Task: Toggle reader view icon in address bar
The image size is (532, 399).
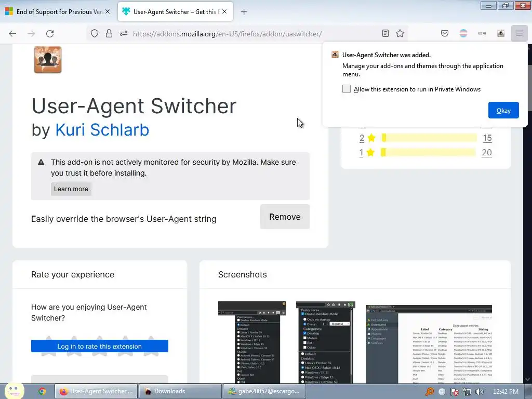Action: (385, 33)
